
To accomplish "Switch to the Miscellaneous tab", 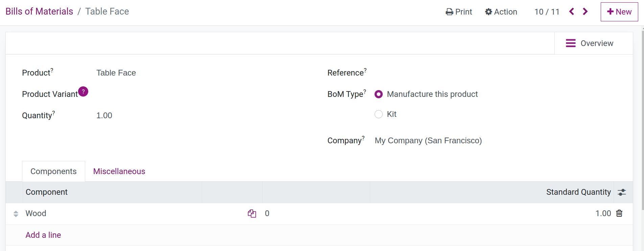I will click(119, 171).
